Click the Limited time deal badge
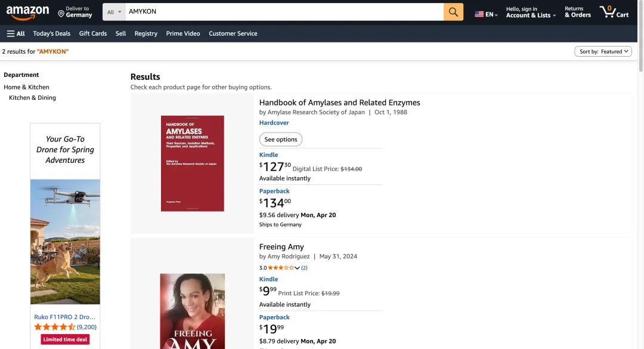Screen dimensions: 644x349 point(65,339)
